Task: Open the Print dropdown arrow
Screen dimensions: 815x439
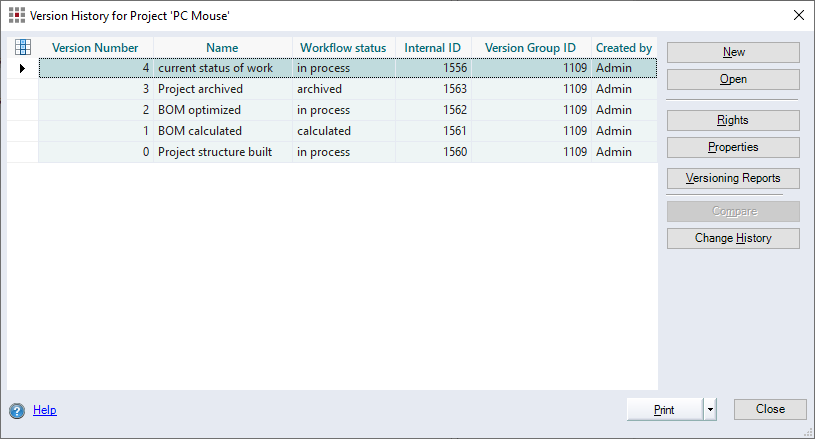Action: [x=710, y=409]
